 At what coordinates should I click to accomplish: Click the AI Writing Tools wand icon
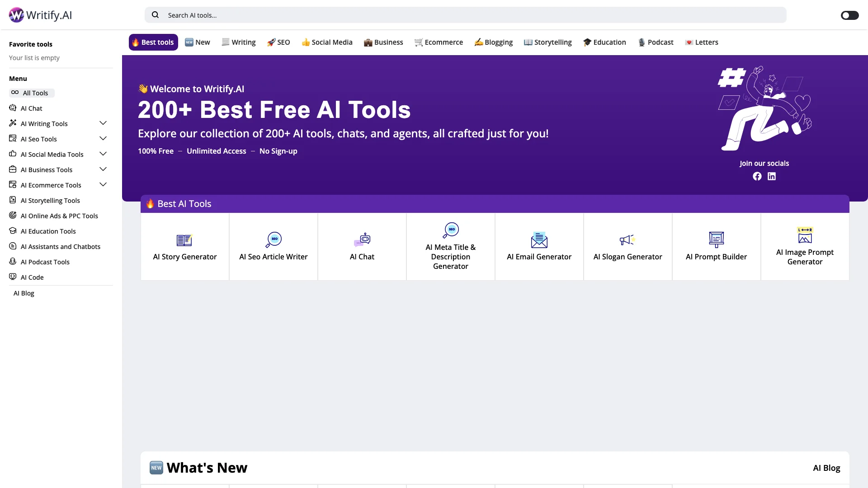pos(13,123)
